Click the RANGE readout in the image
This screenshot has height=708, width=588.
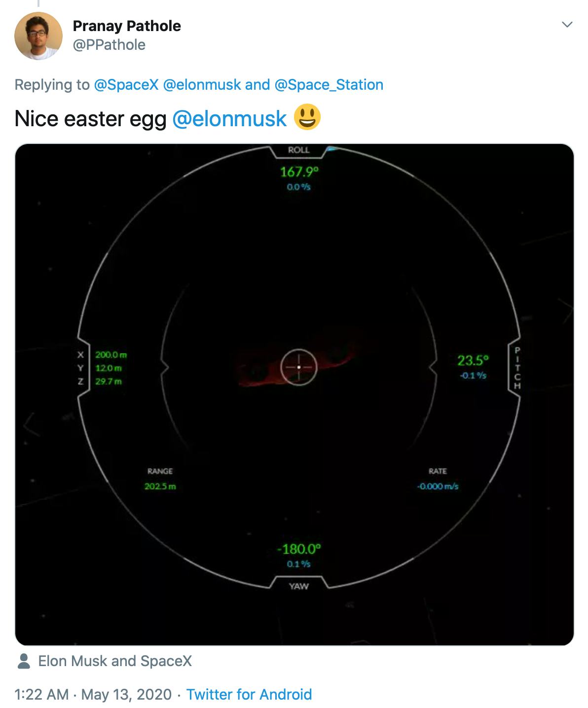pyautogui.click(x=160, y=479)
